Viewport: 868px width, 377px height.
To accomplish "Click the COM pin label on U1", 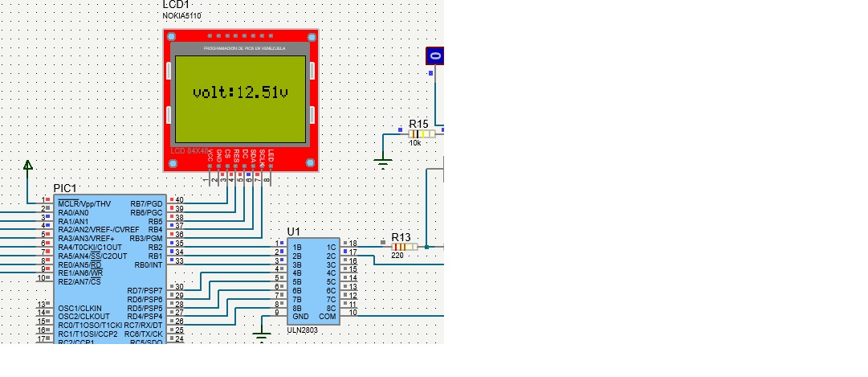I will (x=327, y=317).
